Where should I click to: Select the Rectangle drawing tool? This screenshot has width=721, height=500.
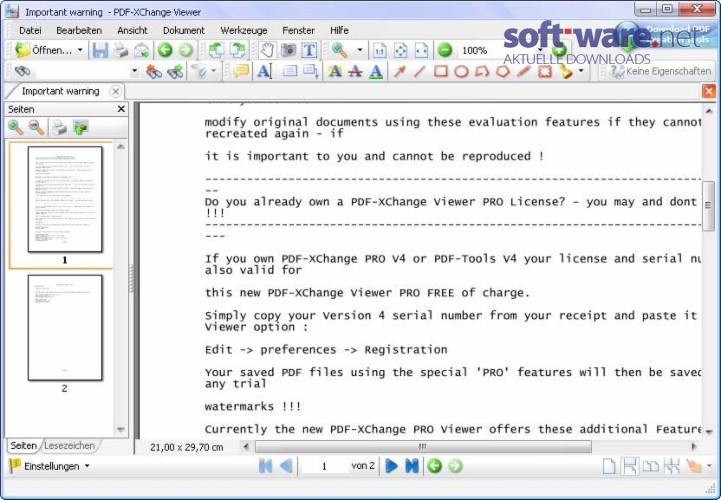pyautogui.click(x=441, y=71)
